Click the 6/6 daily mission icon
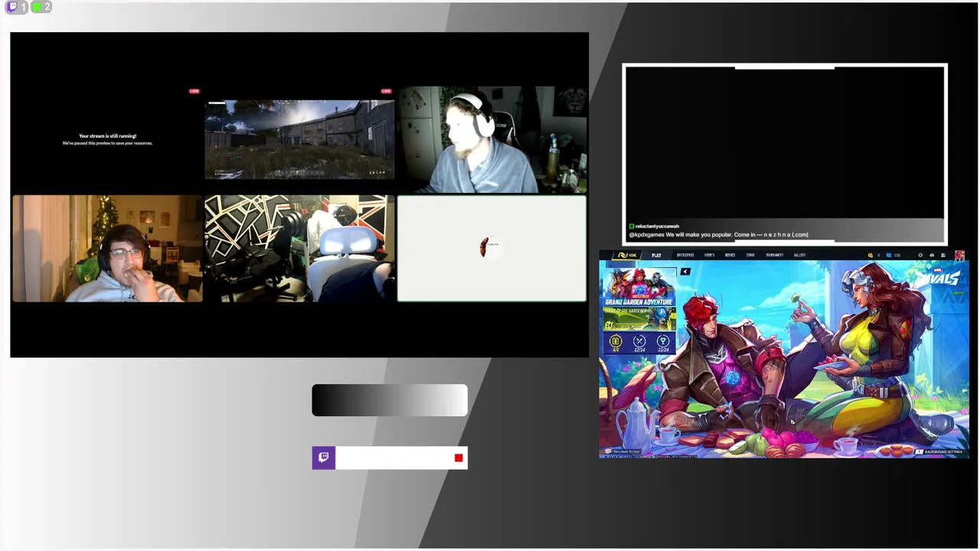Screen dimensions: 980x551 click(x=616, y=343)
